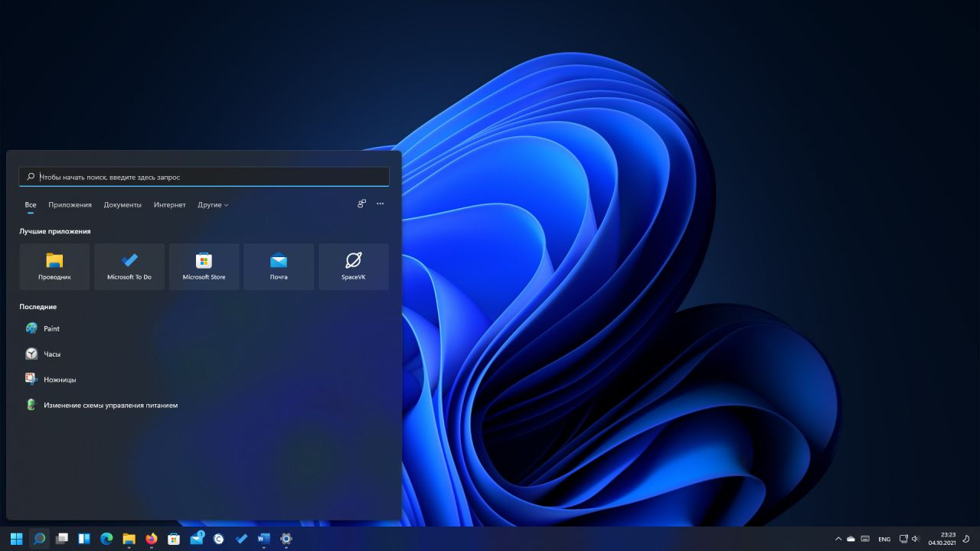
Task: Show hidden system tray icons
Action: point(838,539)
